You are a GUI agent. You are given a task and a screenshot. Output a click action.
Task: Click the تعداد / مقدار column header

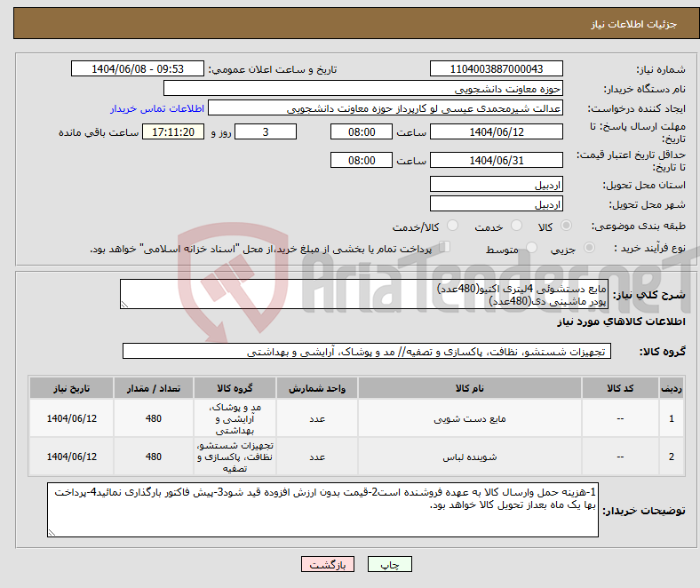[153, 388]
